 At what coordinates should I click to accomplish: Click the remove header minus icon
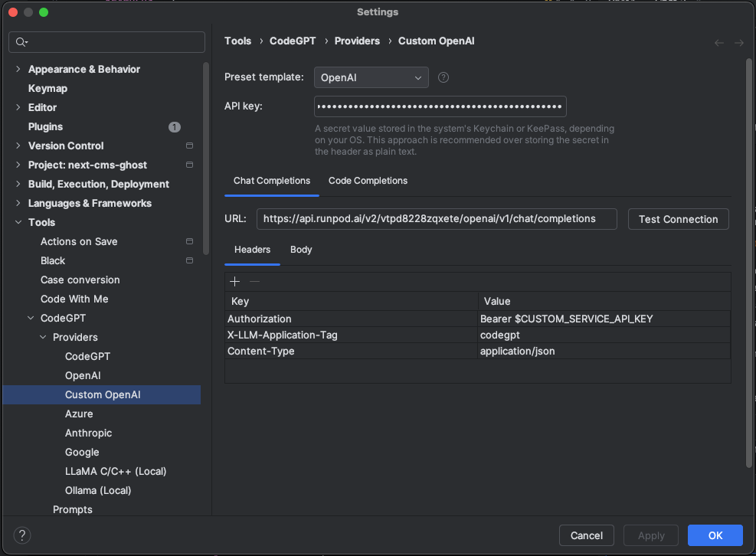pos(254,282)
